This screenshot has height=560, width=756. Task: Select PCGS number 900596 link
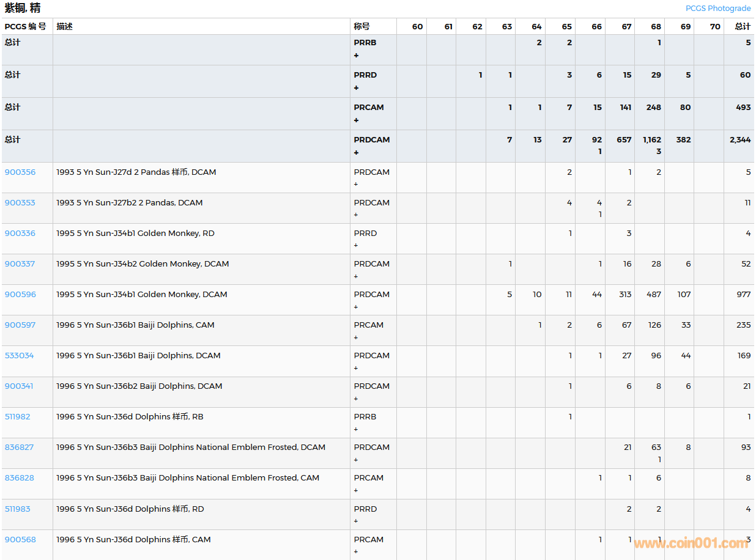20,295
